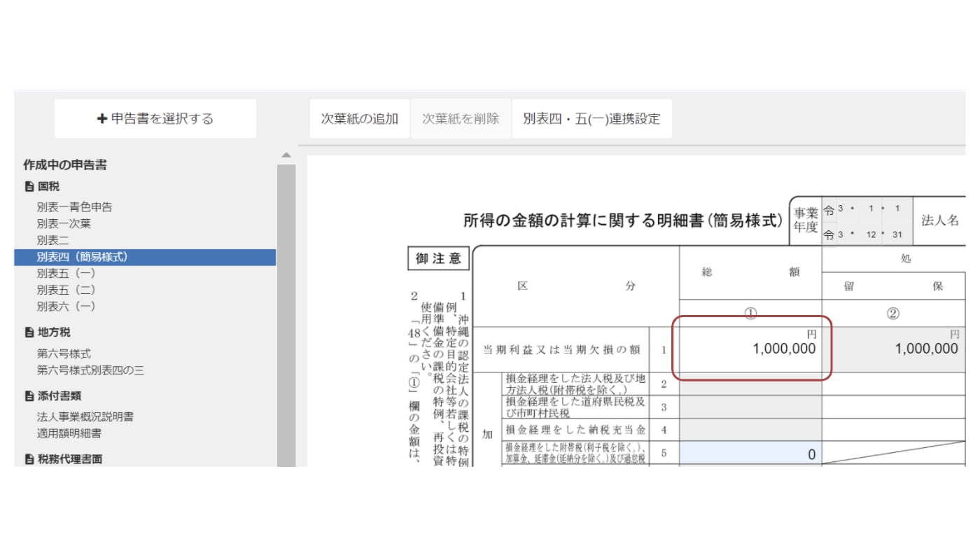This screenshot has height=560, width=980.
Task: Select 第六号様式別表四の三
Action: click(90, 370)
